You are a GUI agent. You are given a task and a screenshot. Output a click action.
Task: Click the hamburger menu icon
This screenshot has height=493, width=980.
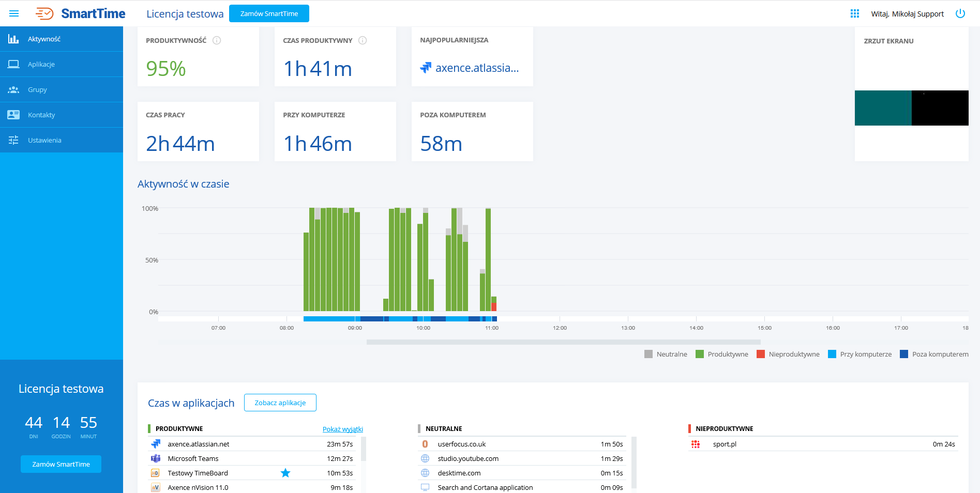[x=14, y=13]
